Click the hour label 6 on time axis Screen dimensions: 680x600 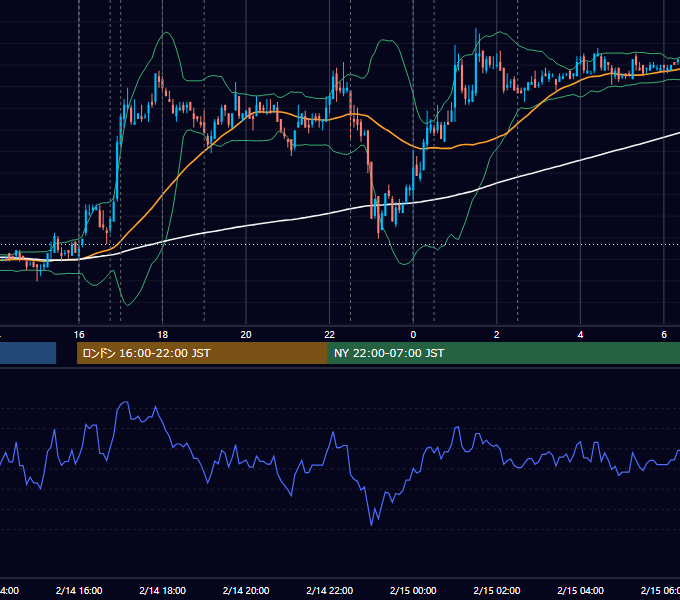coord(664,335)
